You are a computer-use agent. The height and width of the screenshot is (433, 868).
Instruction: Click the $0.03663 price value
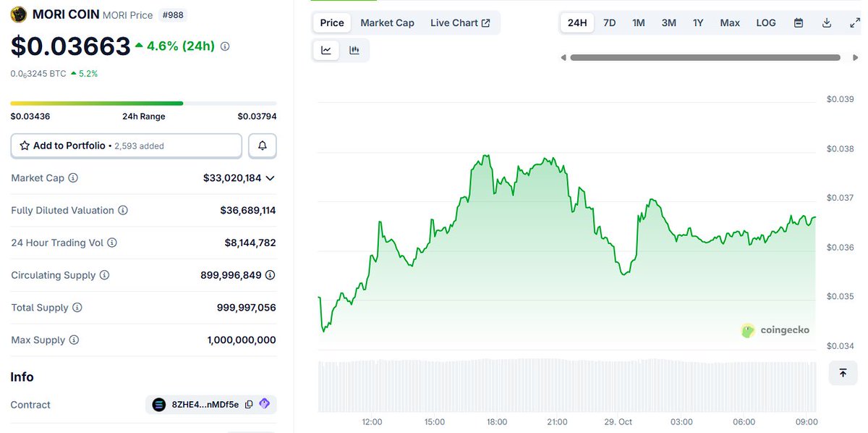70,46
